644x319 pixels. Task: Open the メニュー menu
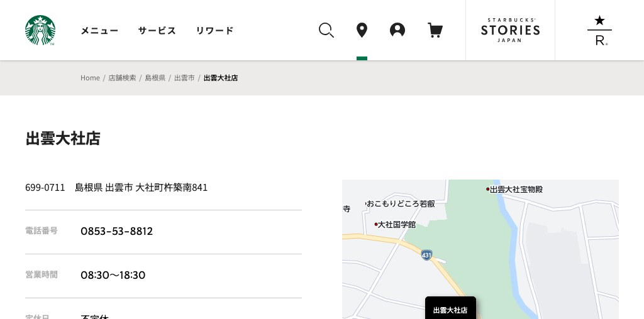[x=99, y=30]
